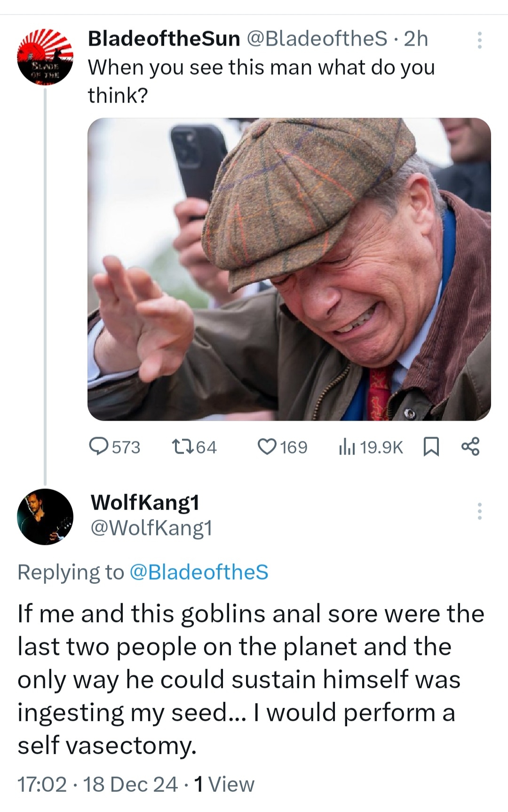
Task: Like the tweet with the heart icon
Action: 267,446
